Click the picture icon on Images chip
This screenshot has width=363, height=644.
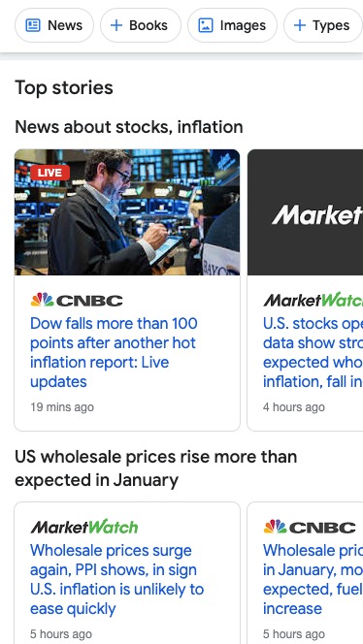(206, 25)
